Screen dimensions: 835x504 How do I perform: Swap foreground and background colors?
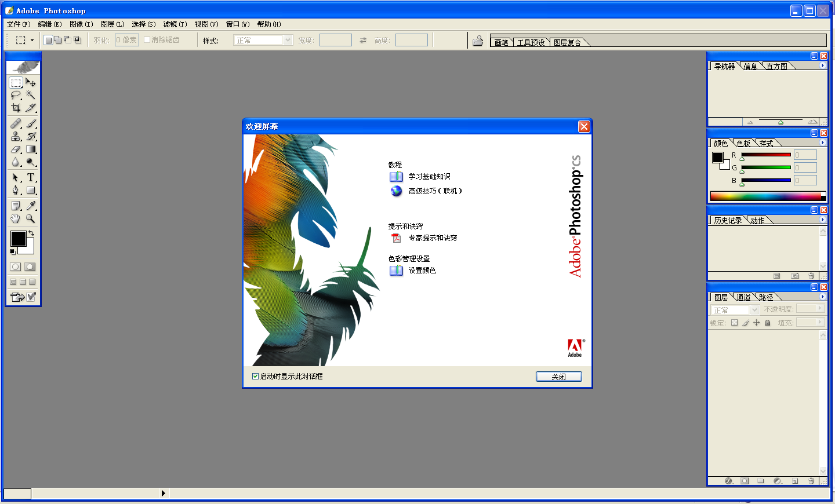coord(31,233)
